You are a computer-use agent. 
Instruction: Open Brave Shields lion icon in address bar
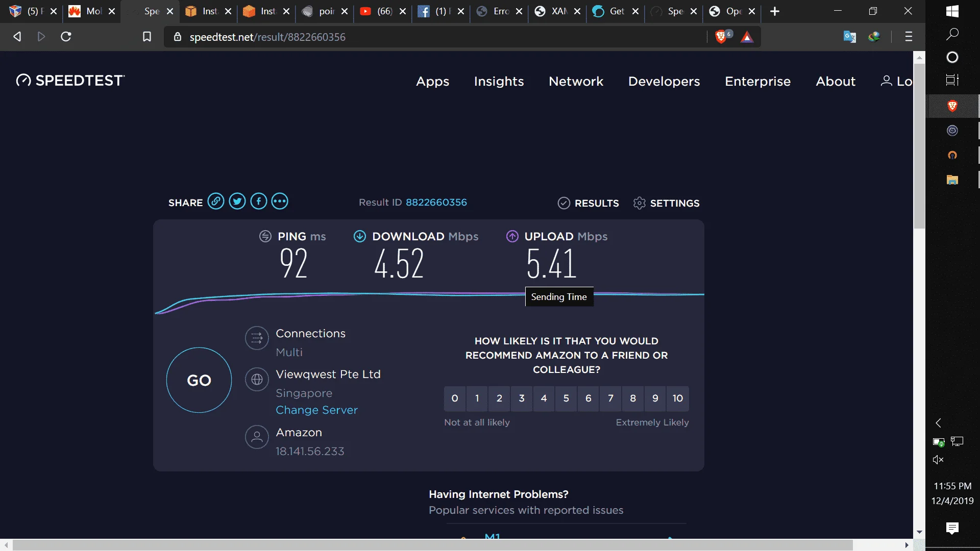click(721, 37)
